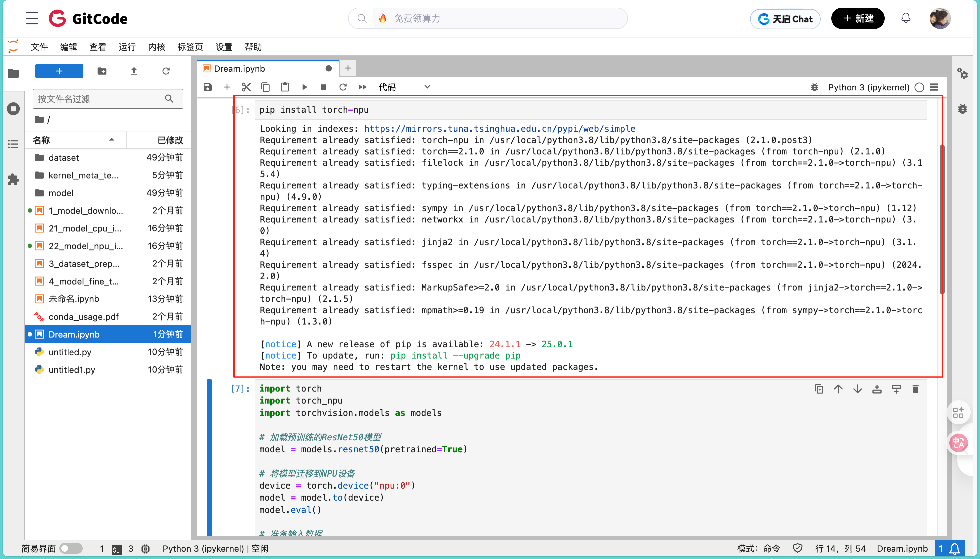The image size is (980, 559).
Task: Open the 内核 kernel menu
Action: coord(156,47)
